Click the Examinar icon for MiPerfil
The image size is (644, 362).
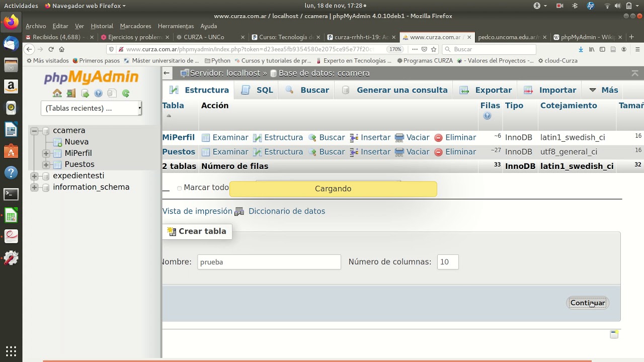click(x=206, y=138)
